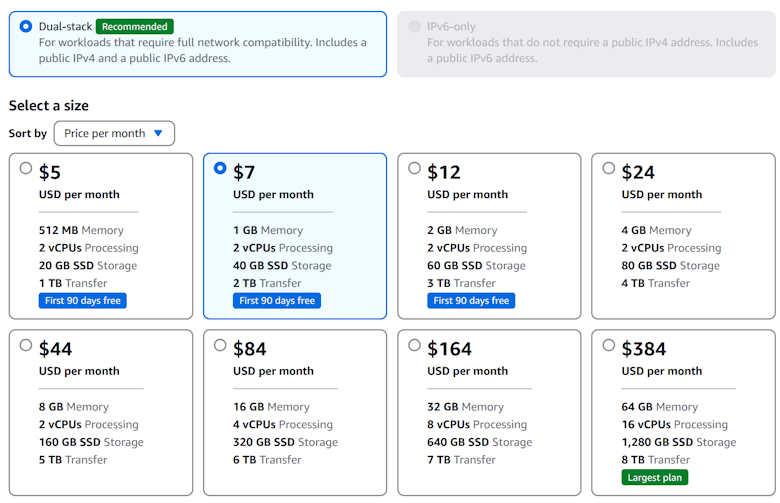Click the IPv6-only option card
Viewport: 780px width, 503px height.
pos(586,44)
